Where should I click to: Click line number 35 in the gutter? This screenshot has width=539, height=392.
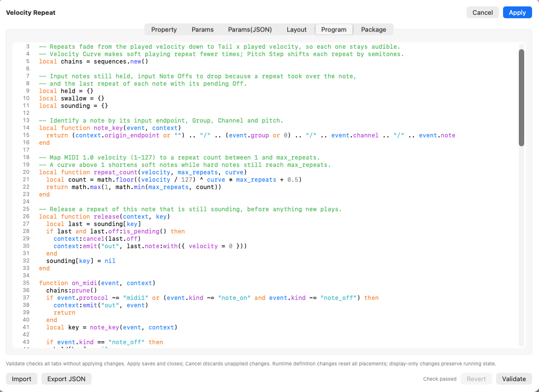pyautogui.click(x=26, y=283)
